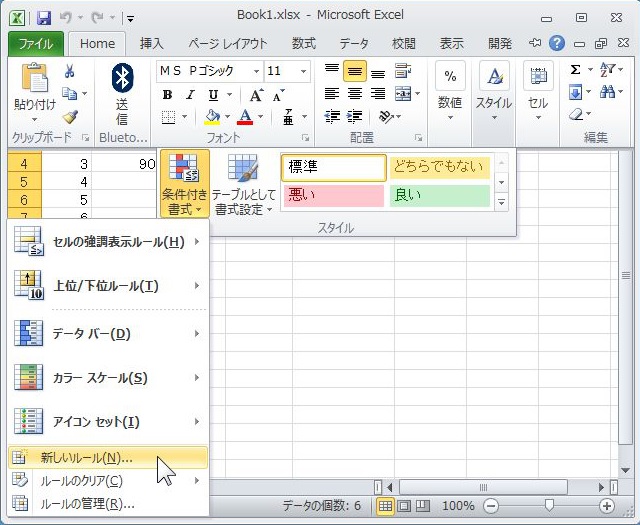Click the vertical scrollbar down arrow
Viewport: 640px width, 525px height.
625,470
